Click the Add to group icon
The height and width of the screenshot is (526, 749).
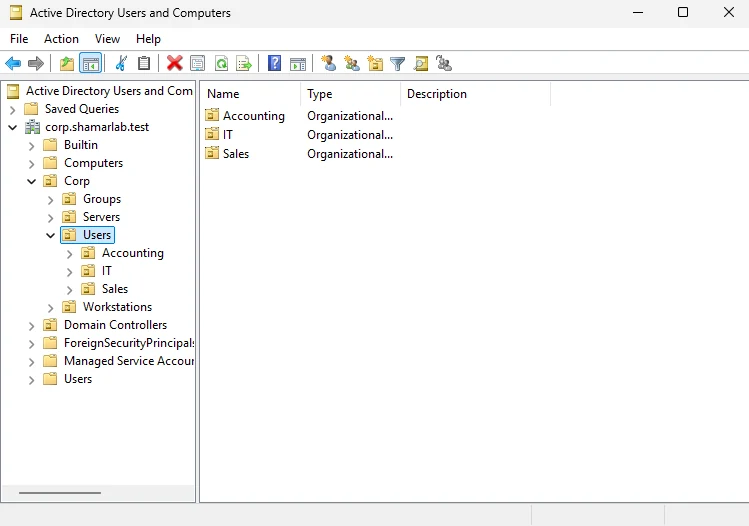coord(444,63)
